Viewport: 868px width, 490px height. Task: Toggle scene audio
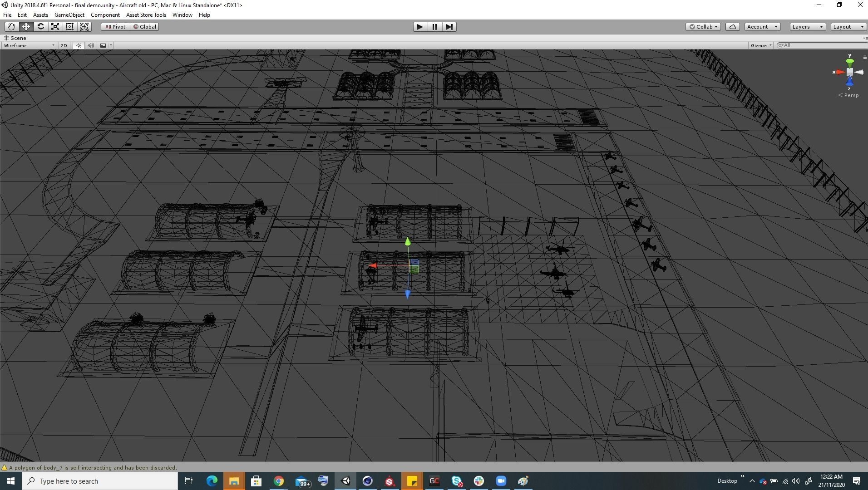tap(91, 45)
